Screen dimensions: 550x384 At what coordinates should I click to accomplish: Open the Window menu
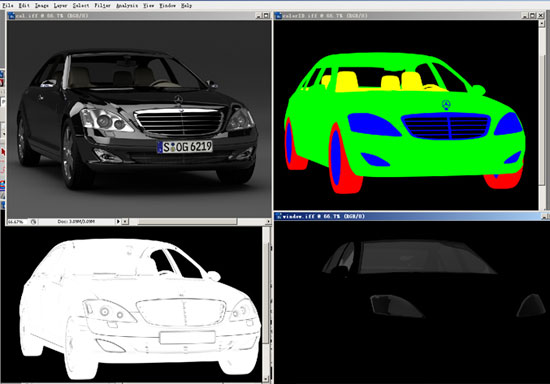point(167,5)
